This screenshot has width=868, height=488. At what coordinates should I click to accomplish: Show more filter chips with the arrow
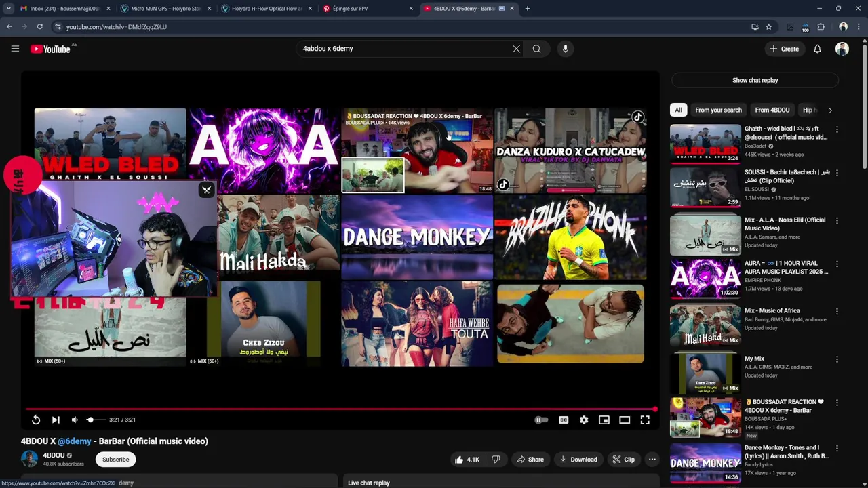click(830, 110)
